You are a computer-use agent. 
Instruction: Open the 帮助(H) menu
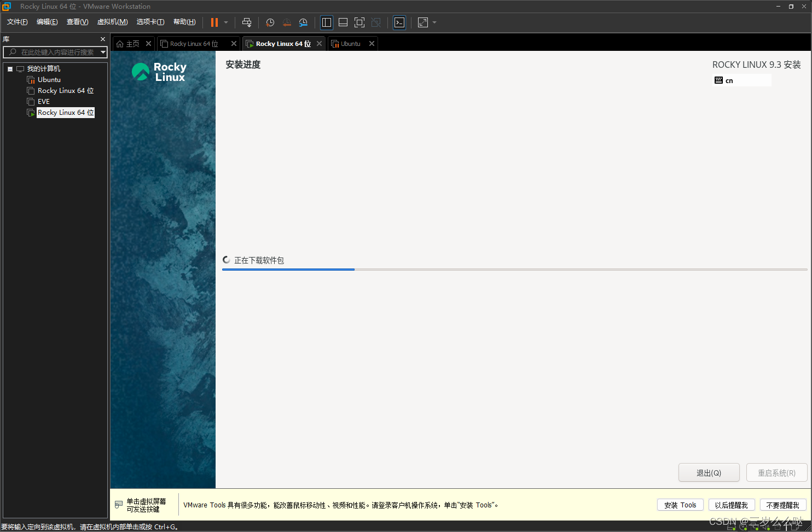tap(184, 22)
